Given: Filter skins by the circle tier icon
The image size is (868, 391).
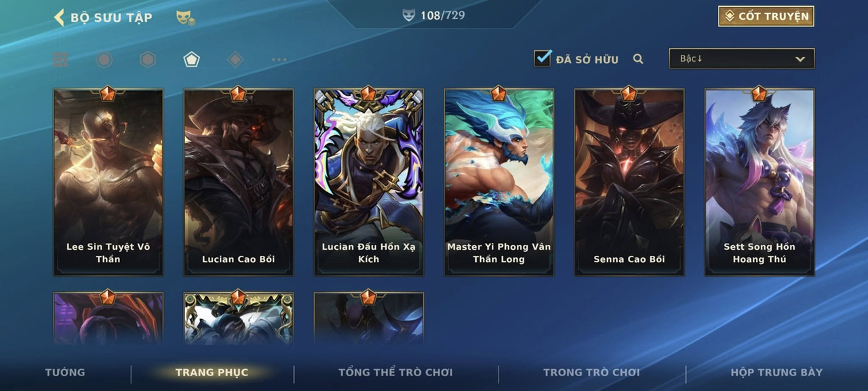Looking at the screenshot, I should pos(104,60).
